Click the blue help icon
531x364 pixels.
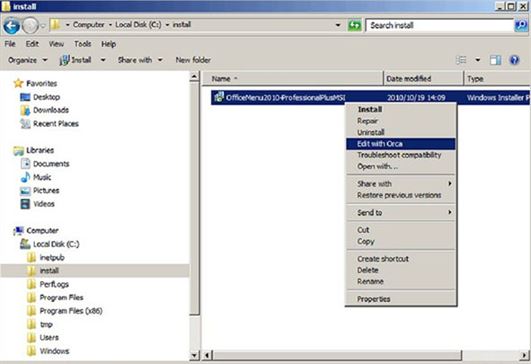click(x=514, y=60)
